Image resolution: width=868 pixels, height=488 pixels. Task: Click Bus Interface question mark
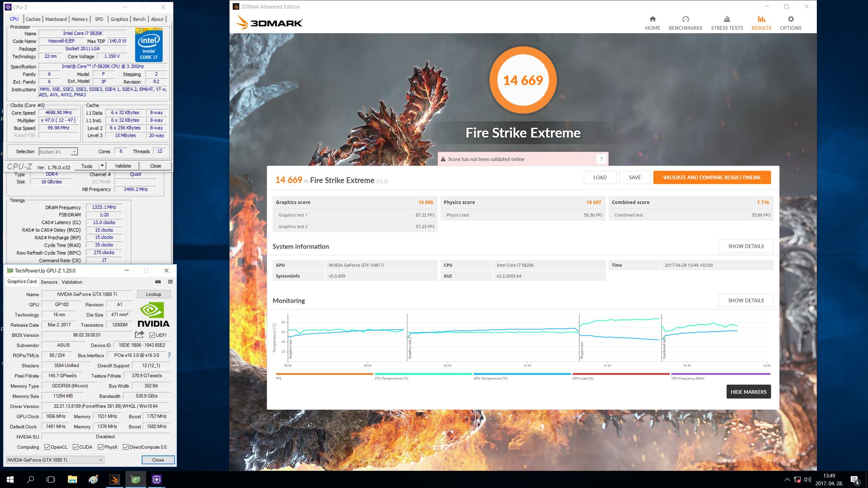click(169, 355)
